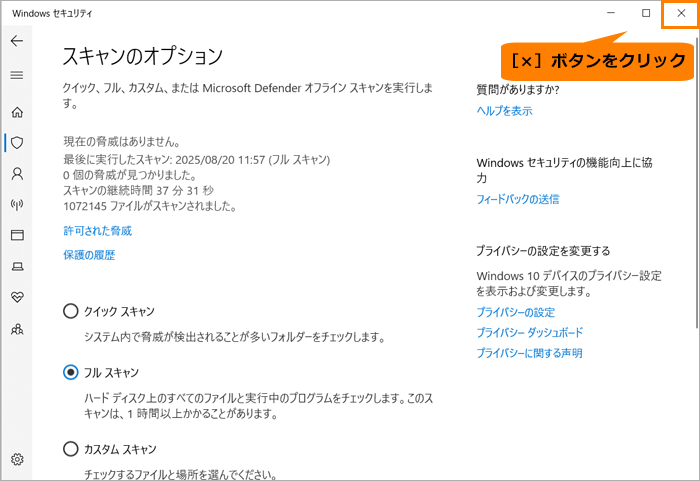Open the プライバシーに関する声明 link
Screen dimensions: 700x481
(x=529, y=353)
